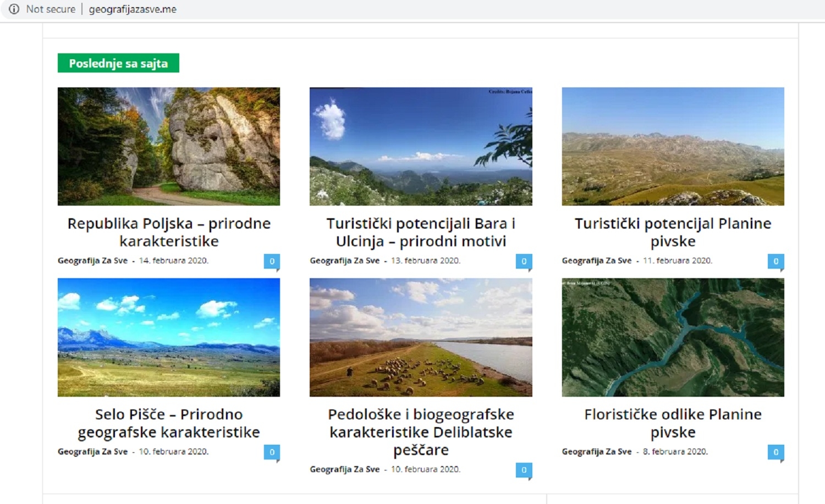This screenshot has width=825, height=504.
Task: Open the Republika Poljska prirodne karakteristike article
Action: pos(169,232)
